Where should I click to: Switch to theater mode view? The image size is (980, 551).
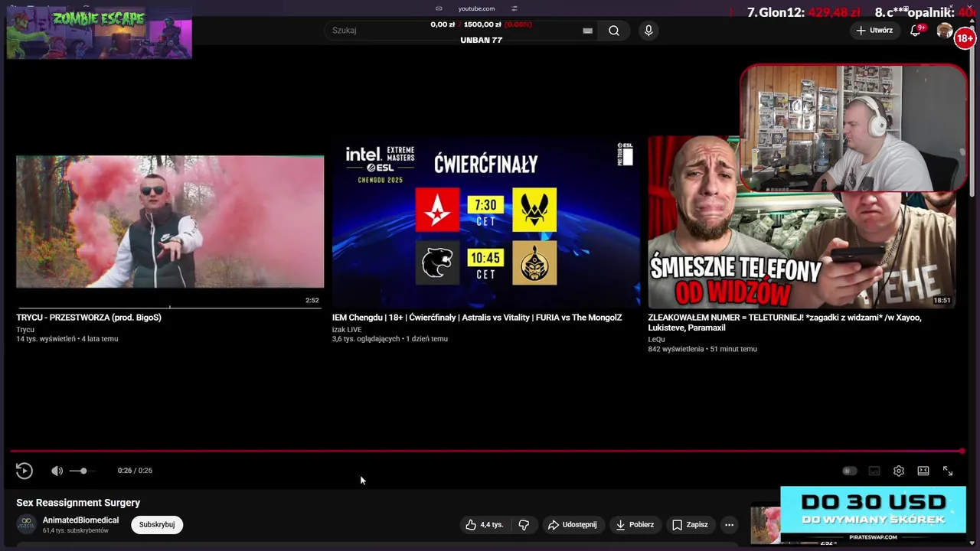click(x=923, y=471)
